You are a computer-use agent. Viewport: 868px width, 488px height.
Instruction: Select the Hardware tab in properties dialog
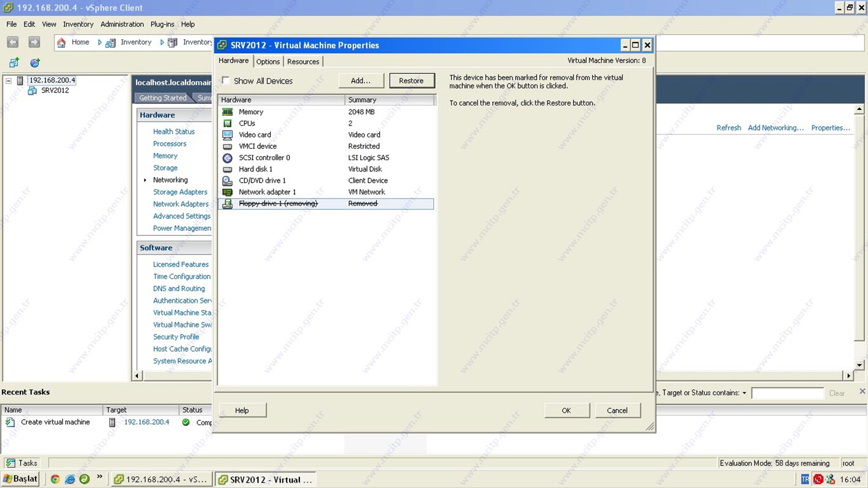(x=234, y=60)
